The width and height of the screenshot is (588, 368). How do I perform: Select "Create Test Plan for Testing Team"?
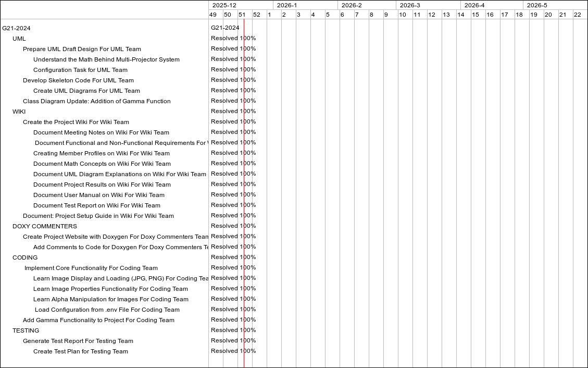click(x=80, y=351)
